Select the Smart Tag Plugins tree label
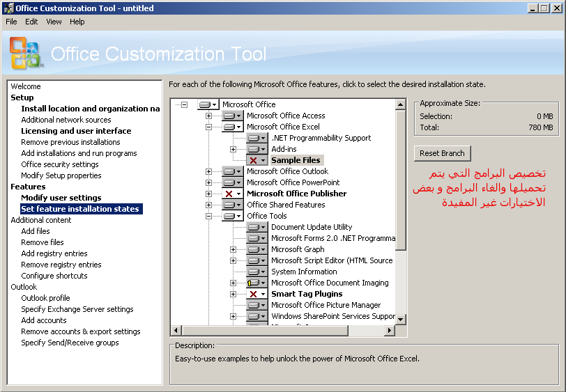This screenshot has height=392, width=566. 307,294
